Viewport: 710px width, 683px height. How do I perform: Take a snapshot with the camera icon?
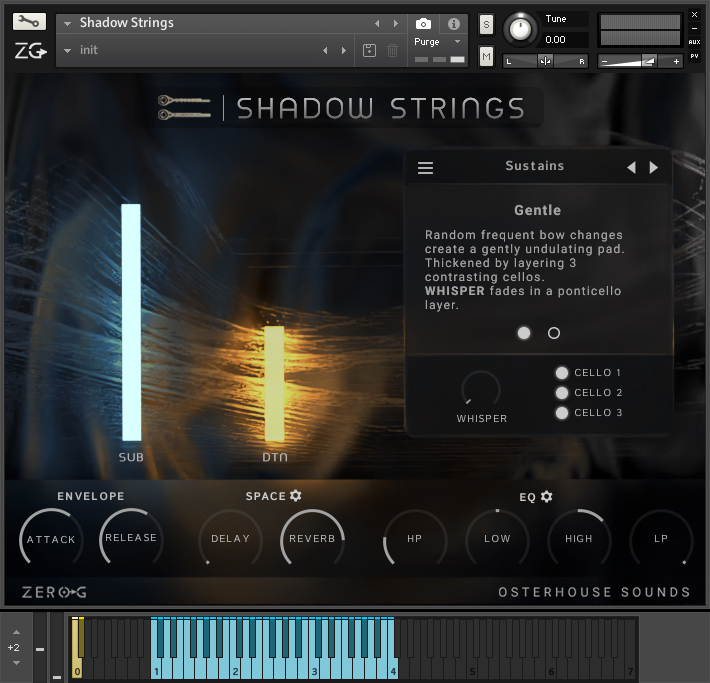(423, 23)
